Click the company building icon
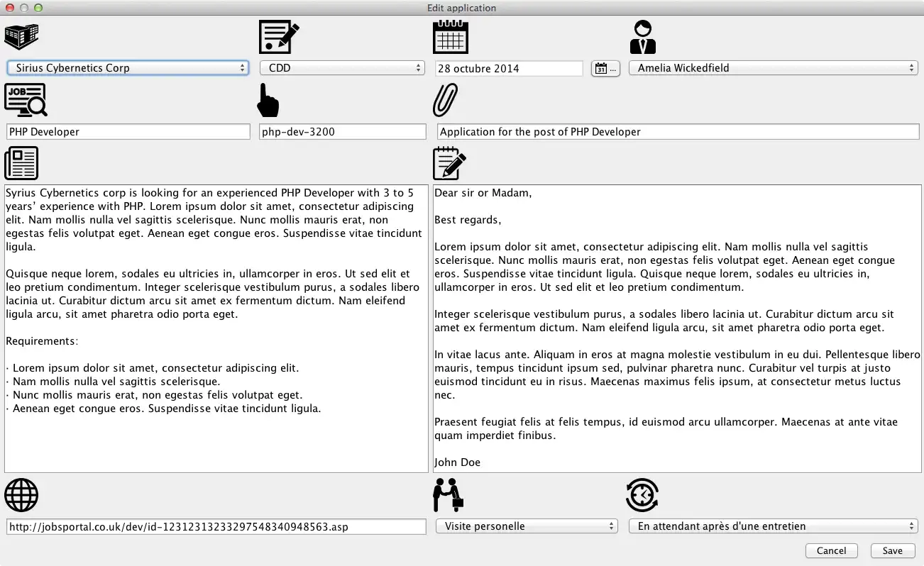Screen dimensions: 924x566 tap(21, 37)
